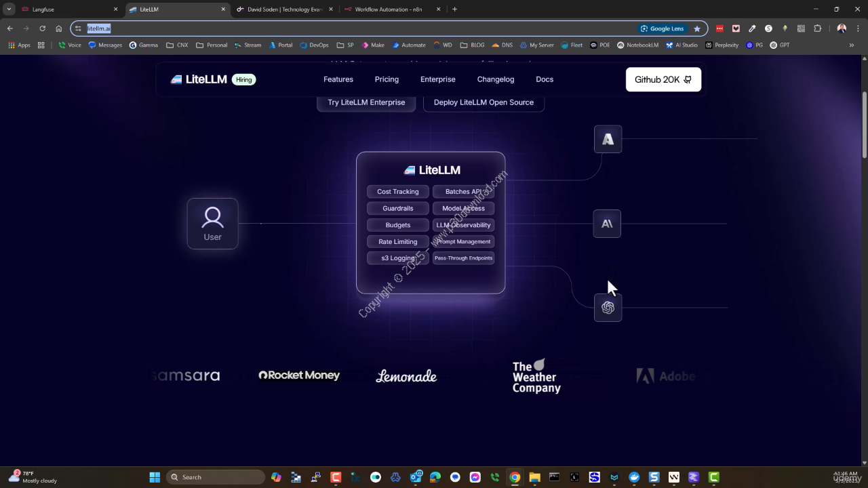Click the Google Lens button
Viewport: 868px width, 488px height.
[661, 28]
